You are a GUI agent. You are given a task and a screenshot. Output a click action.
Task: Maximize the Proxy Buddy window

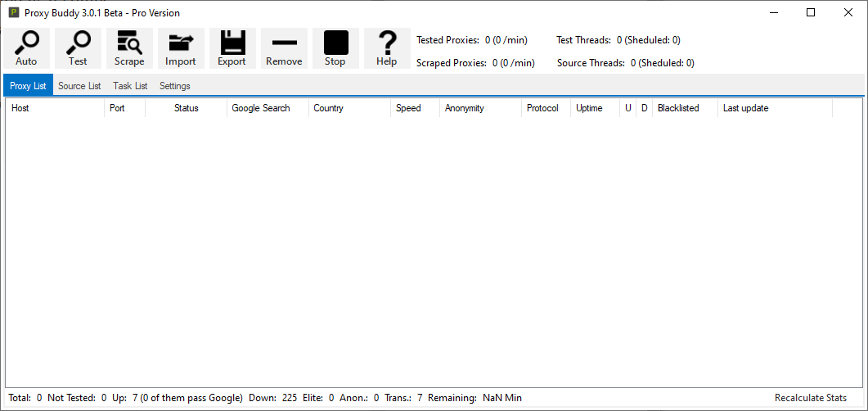tap(811, 13)
